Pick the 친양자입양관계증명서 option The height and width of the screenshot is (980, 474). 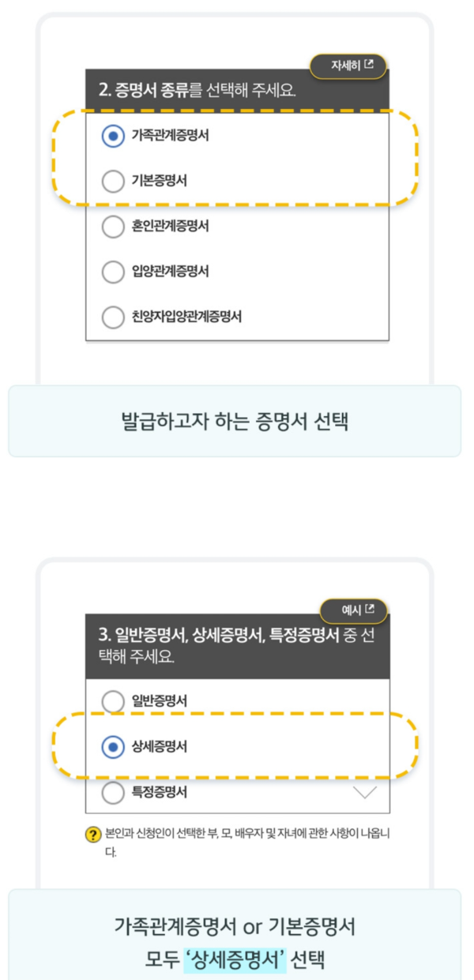113,317
